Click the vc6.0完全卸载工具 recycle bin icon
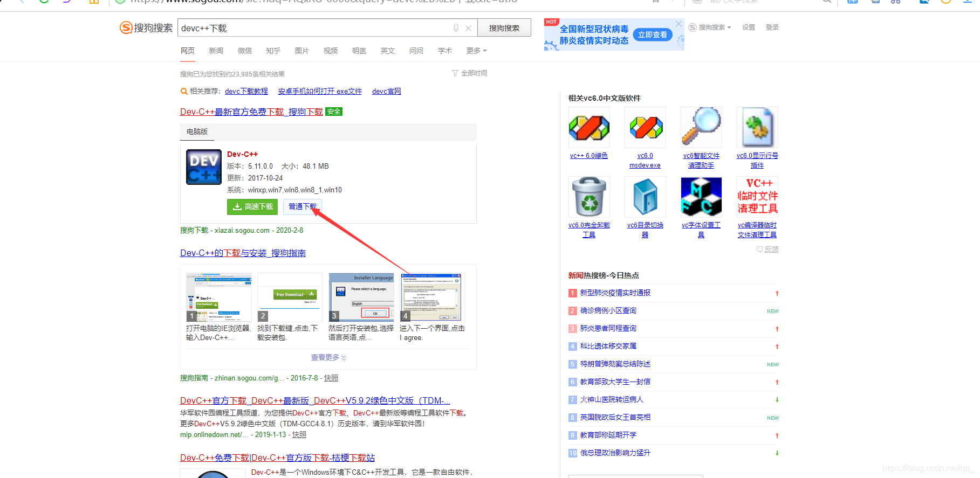This screenshot has width=980, height=478. pos(589,197)
